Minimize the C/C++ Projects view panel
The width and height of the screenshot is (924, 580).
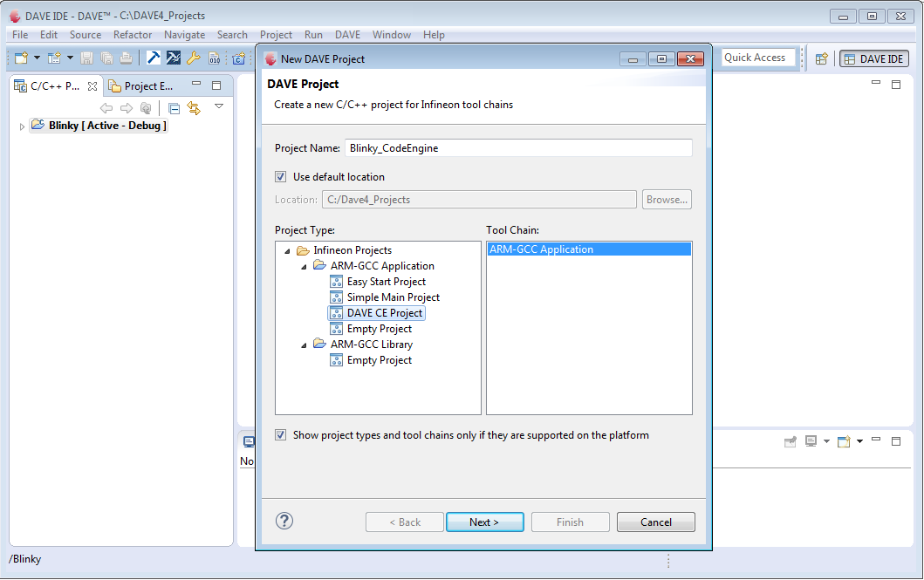pos(196,85)
